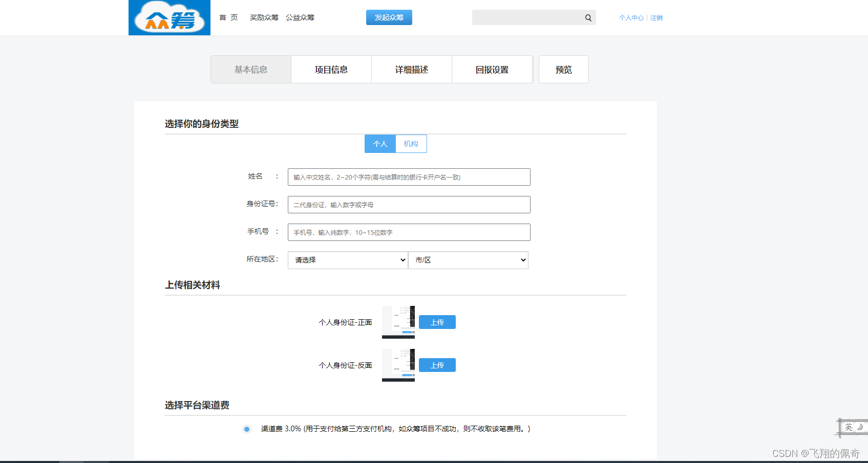Screen dimensions: 868x463
Task: Click the 注销 logout link
Action: (657, 18)
